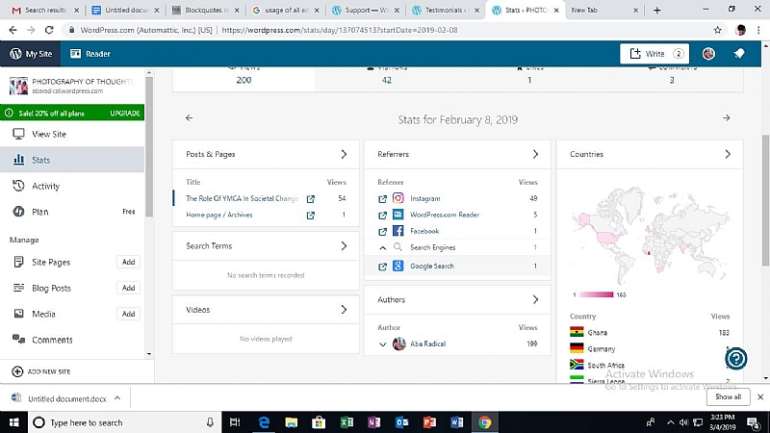Expand the Posts & Pages panel chevron
The width and height of the screenshot is (770, 433).
(x=344, y=154)
